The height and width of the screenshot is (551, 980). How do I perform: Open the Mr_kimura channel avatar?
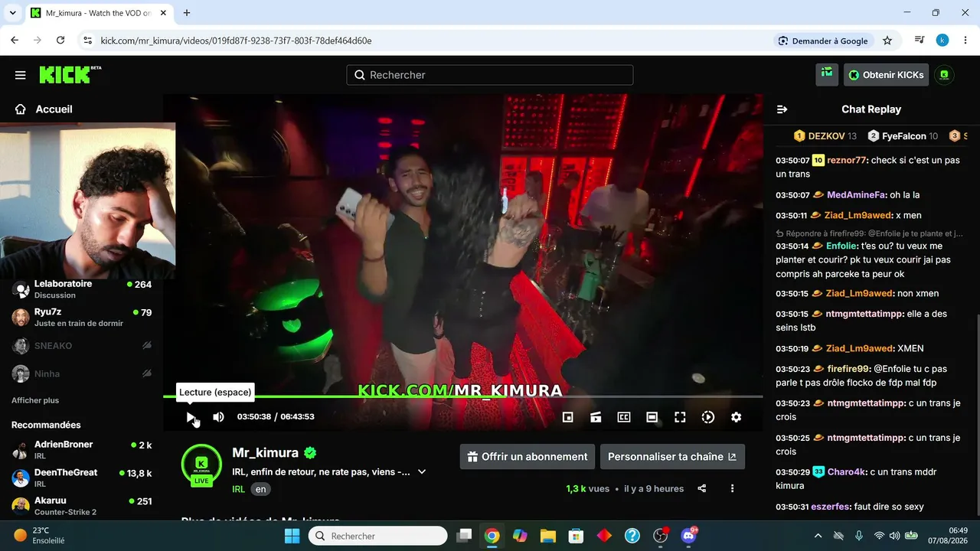pyautogui.click(x=201, y=464)
